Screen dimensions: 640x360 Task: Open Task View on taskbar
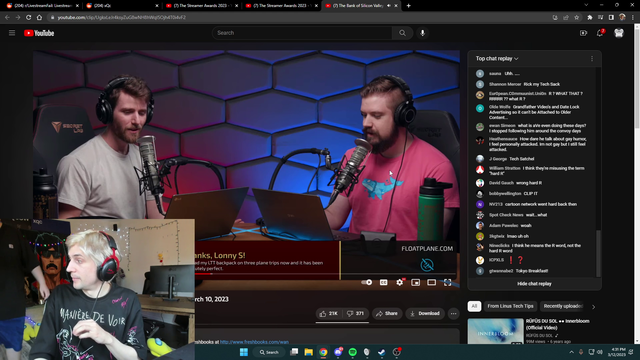294,352
